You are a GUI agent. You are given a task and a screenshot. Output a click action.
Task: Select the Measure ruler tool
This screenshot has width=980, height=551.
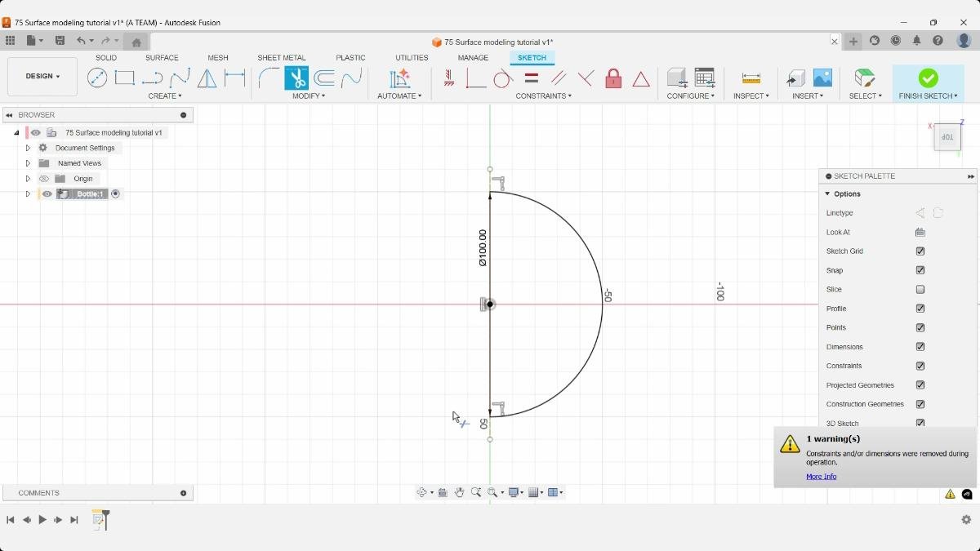pyautogui.click(x=751, y=78)
